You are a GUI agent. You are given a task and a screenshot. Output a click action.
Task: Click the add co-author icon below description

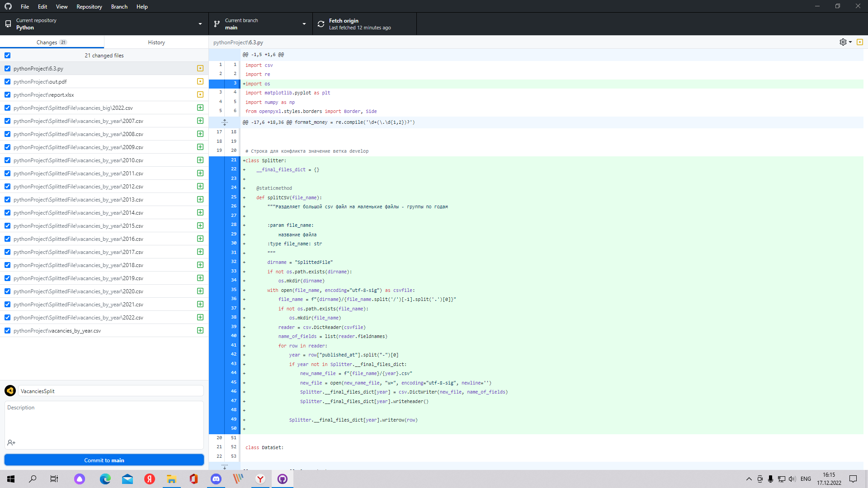[11, 442]
